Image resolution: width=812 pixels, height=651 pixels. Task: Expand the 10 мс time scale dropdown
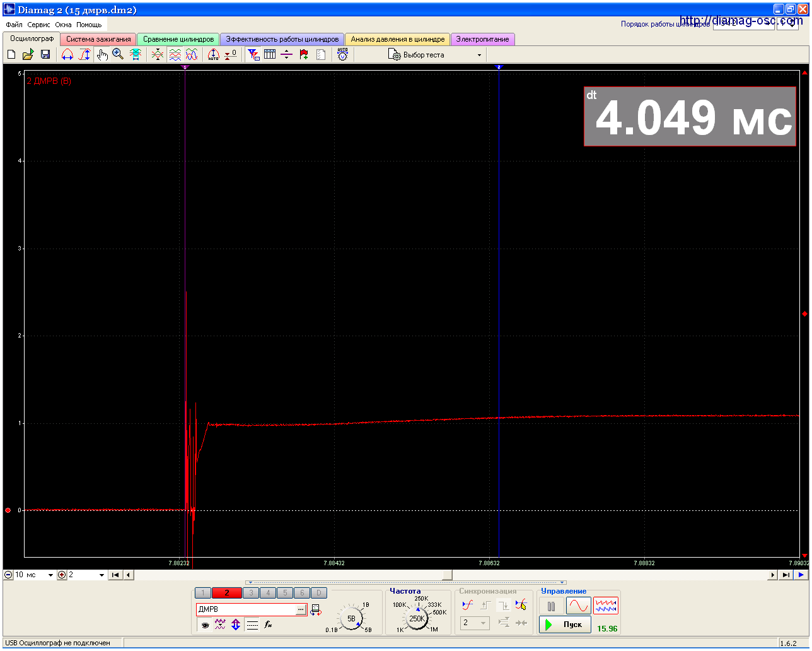[50, 575]
